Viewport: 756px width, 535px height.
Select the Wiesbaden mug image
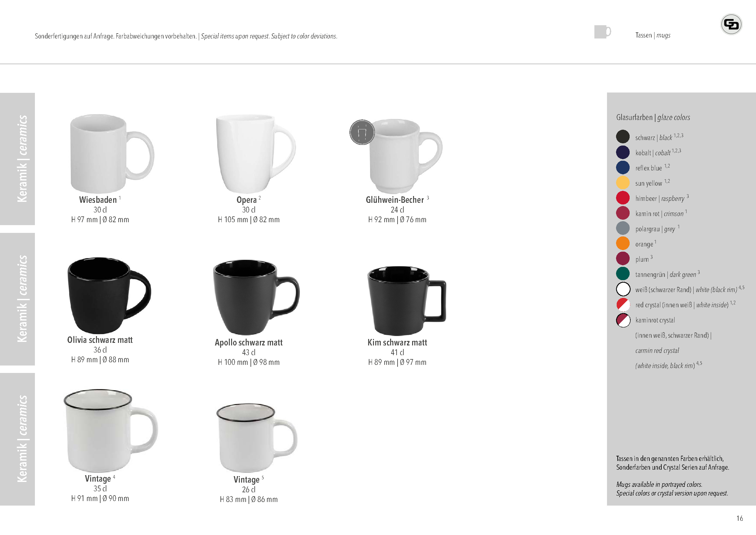112,154
